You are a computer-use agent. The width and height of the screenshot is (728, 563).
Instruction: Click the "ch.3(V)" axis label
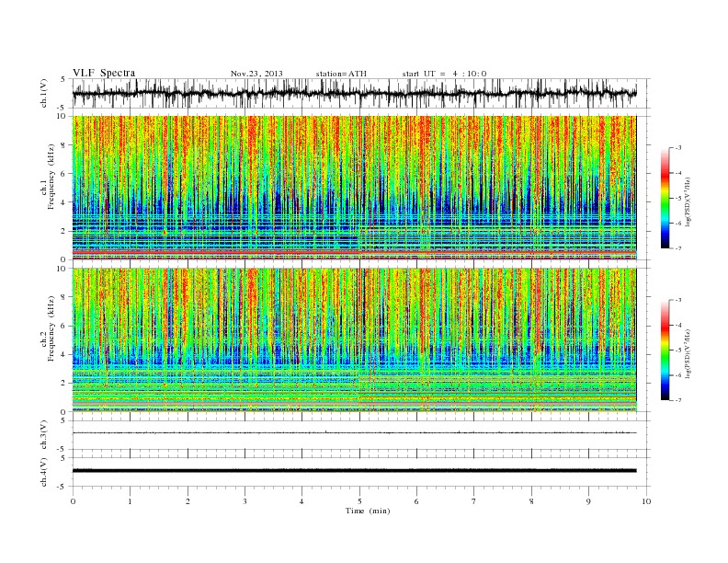44,435
